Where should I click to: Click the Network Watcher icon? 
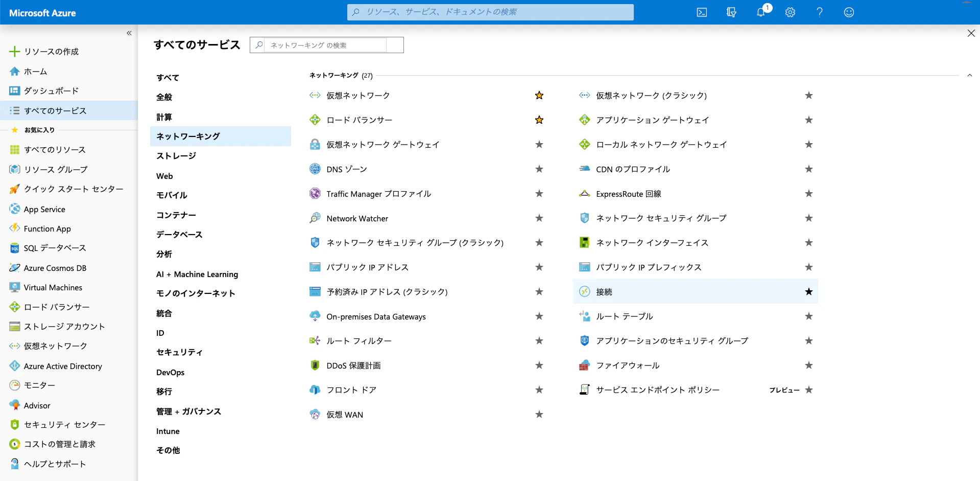315,218
